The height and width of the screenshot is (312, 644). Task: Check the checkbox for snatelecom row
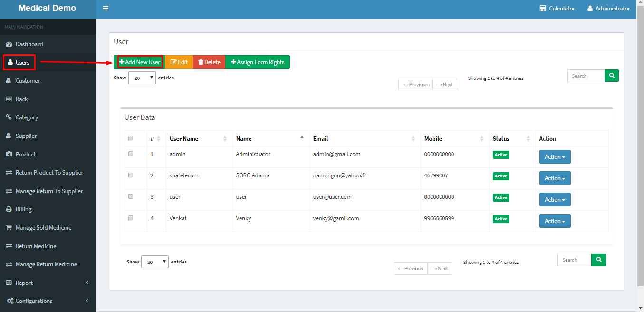(x=131, y=175)
